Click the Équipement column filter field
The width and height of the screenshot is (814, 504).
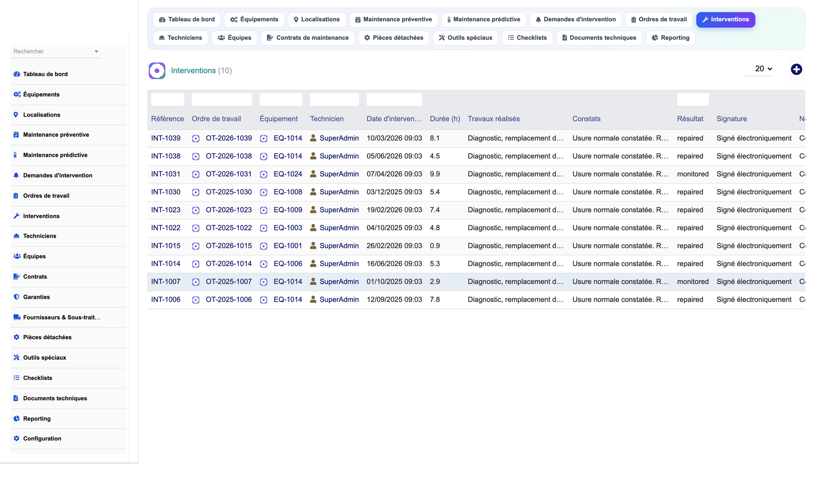[x=281, y=100]
